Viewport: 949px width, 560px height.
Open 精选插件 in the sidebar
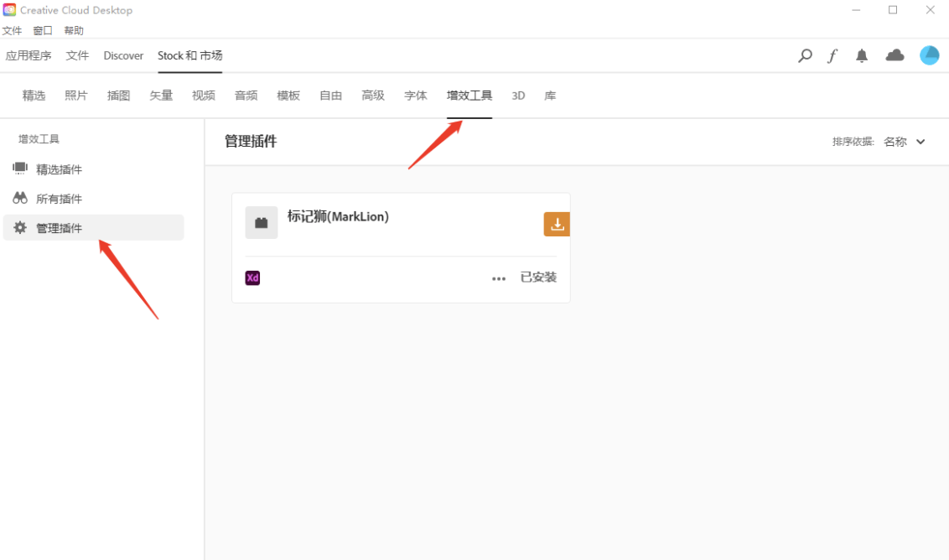(59, 169)
